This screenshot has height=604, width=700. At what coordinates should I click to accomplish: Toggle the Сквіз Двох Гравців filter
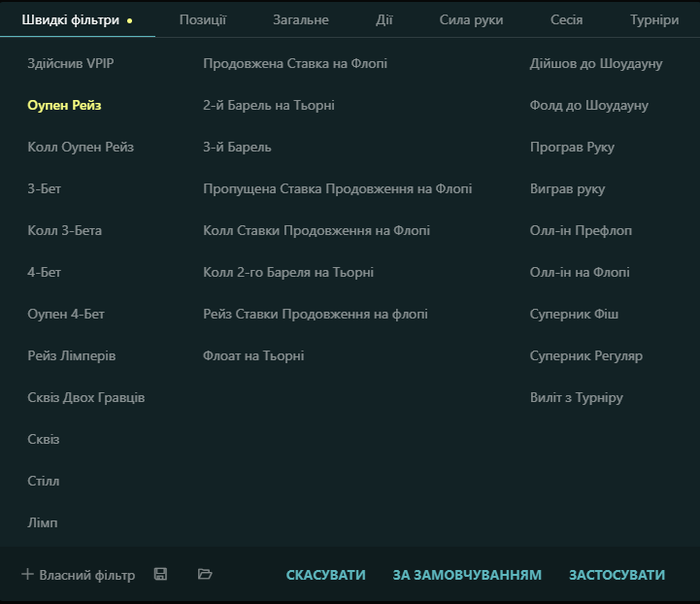(x=85, y=397)
